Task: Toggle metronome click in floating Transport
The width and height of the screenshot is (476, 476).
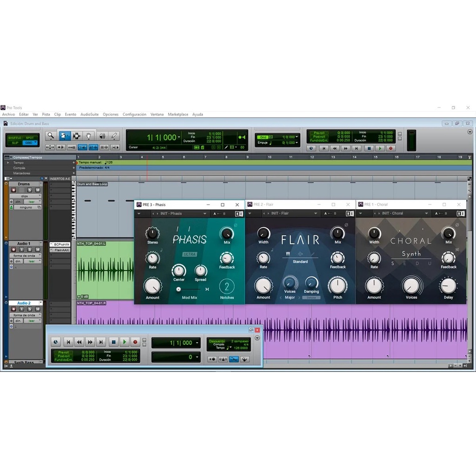Action: pyautogui.click(x=223, y=359)
